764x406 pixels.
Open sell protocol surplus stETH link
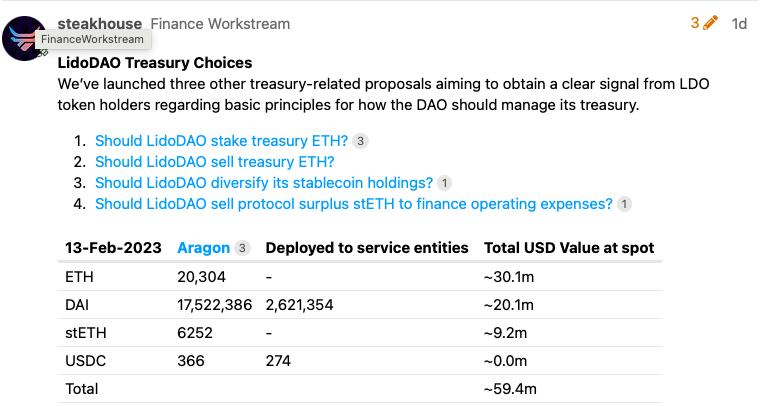[x=354, y=204]
